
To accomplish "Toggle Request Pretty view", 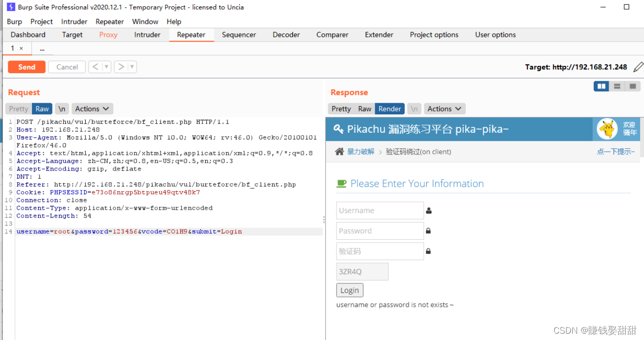I will click(x=18, y=109).
